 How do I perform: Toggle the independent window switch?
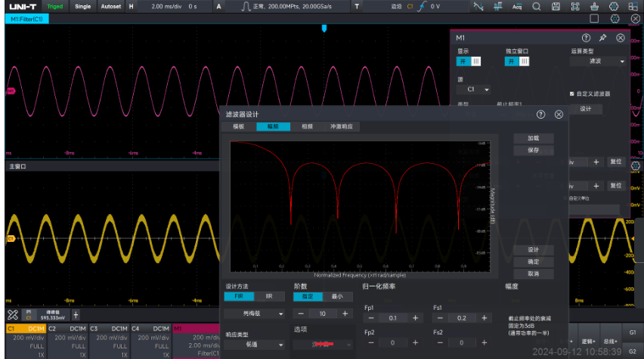tap(517, 61)
